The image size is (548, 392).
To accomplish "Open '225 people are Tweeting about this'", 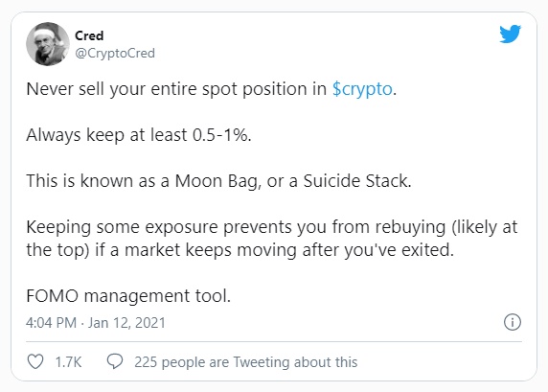I will pyautogui.click(x=245, y=362).
